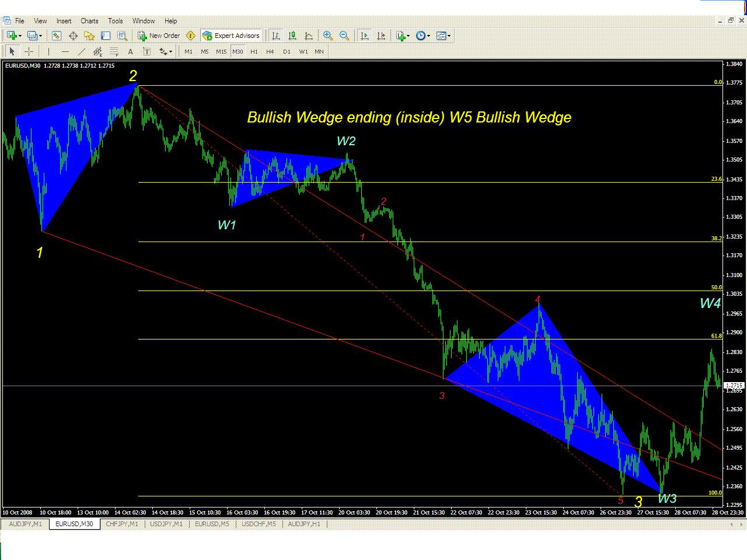Open the Strategy Tester icon
The image size is (747, 560).
[122, 36]
